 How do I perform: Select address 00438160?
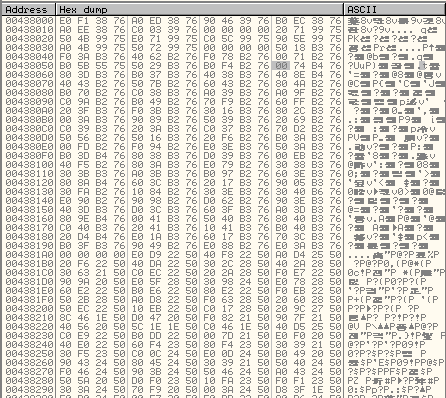[29, 219]
